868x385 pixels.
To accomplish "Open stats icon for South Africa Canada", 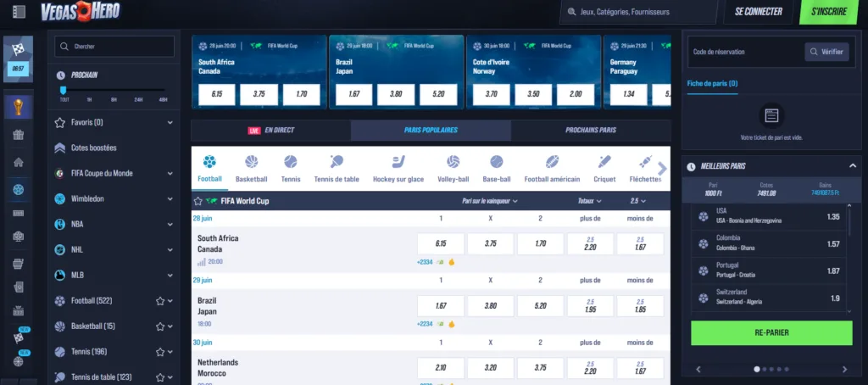I will coord(202,262).
